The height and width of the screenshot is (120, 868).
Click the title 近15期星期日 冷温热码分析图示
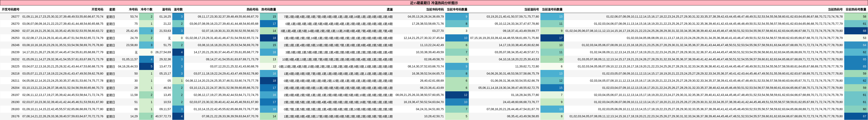434,3
